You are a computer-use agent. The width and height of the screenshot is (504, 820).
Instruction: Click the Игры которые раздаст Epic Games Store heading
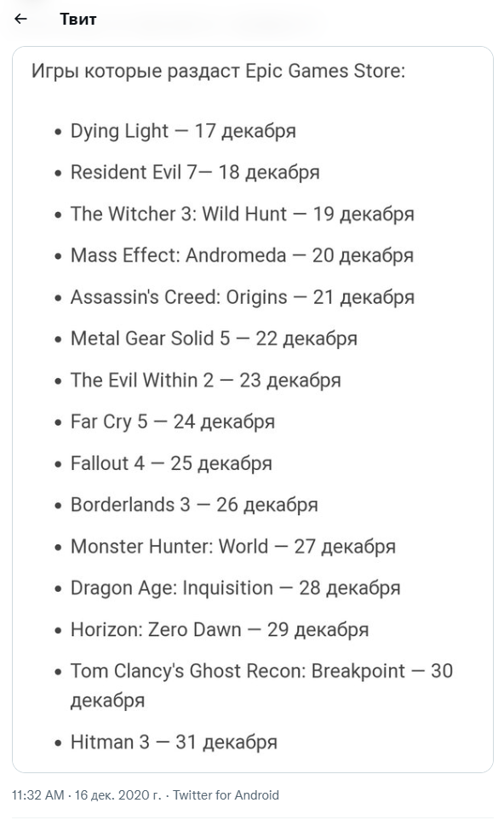click(x=218, y=72)
